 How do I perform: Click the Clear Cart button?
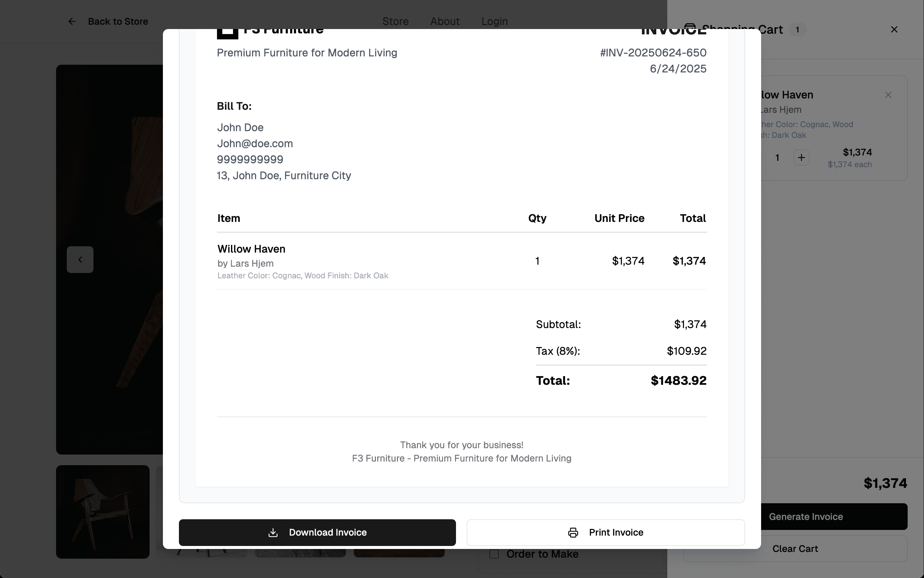(795, 549)
